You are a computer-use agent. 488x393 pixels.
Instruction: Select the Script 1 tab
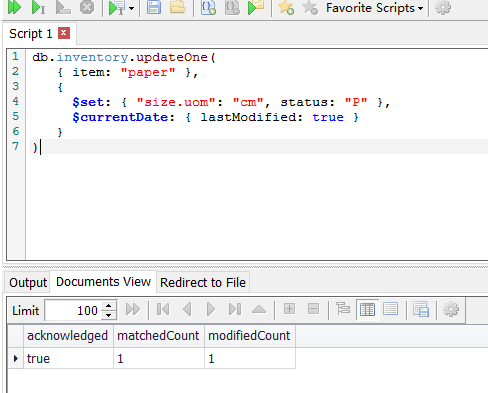pos(31,34)
